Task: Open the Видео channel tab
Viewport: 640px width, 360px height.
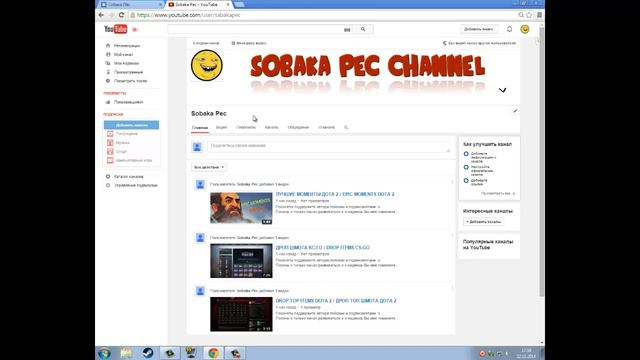Action: point(221,127)
